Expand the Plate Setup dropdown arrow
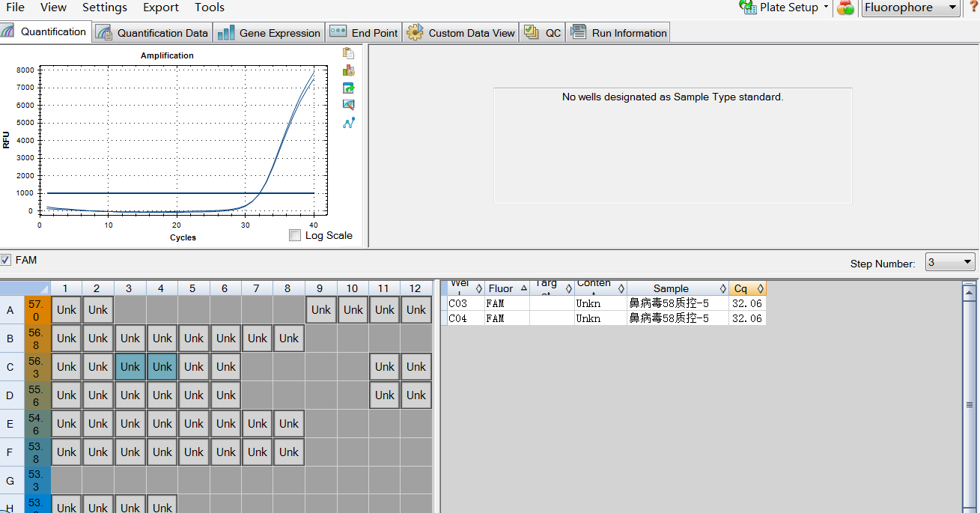 click(x=826, y=7)
